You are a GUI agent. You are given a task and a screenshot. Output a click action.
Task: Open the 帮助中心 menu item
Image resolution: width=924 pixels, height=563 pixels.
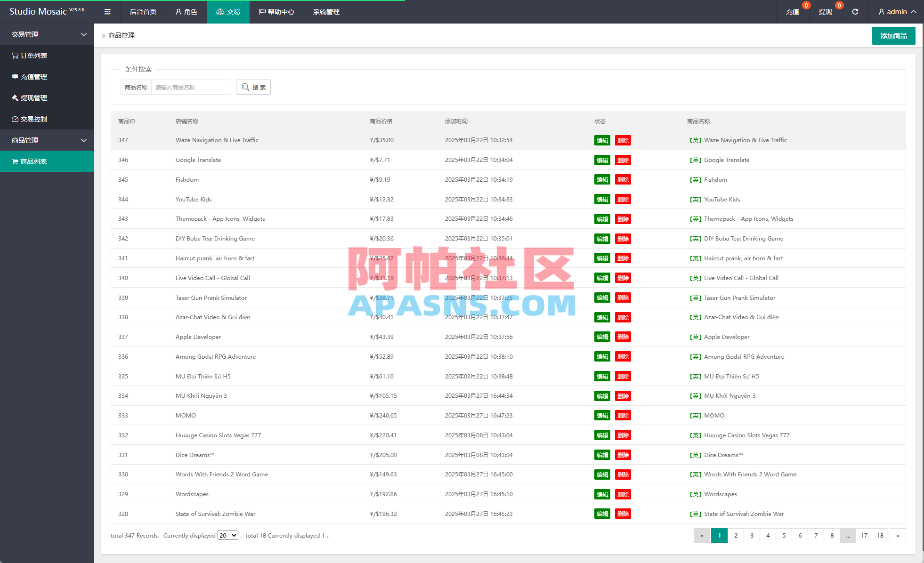pyautogui.click(x=278, y=11)
